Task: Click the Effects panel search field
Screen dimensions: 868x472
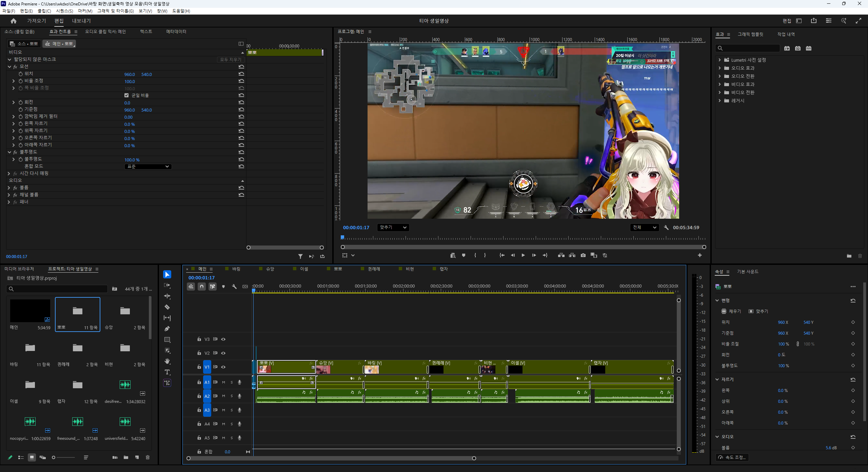Action: pyautogui.click(x=748, y=48)
